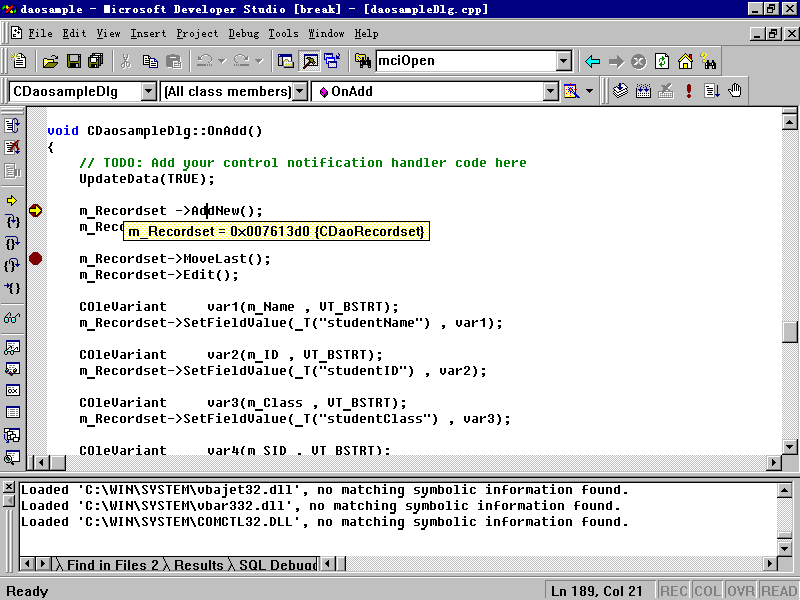This screenshot has width=800, height=600.
Task: Switch to the Results output tab
Action: click(x=198, y=565)
